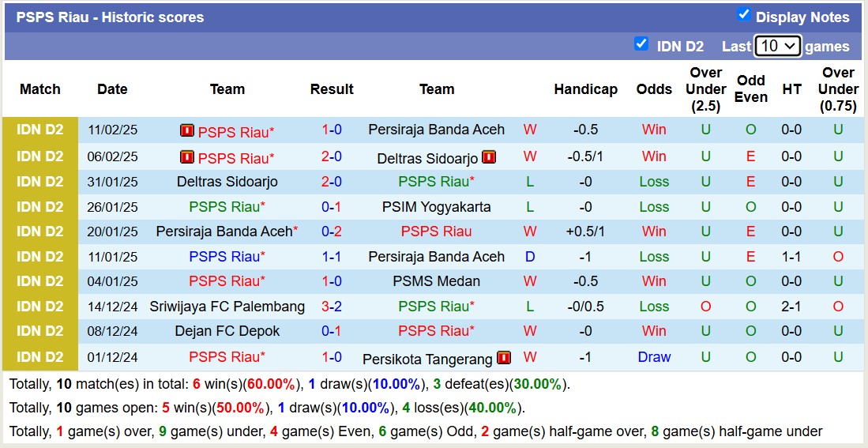Click red card icon beside PSPS Riau on 11/02/25
868x448 pixels.
click(x=187, y=130)
